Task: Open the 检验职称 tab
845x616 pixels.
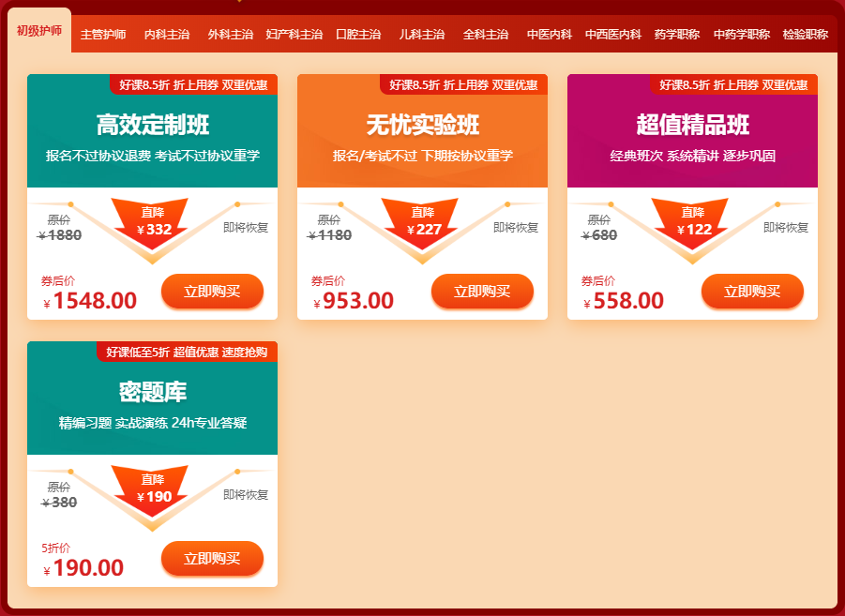Action: point(805,35)
